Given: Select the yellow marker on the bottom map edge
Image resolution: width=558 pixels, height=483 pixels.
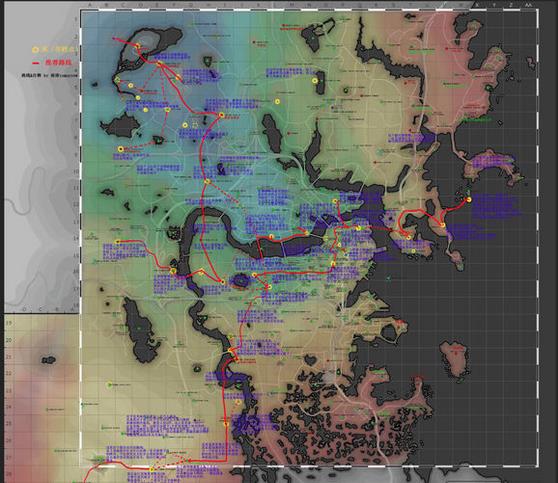Looking at the screenshot, I should click(x=152, y=469).
